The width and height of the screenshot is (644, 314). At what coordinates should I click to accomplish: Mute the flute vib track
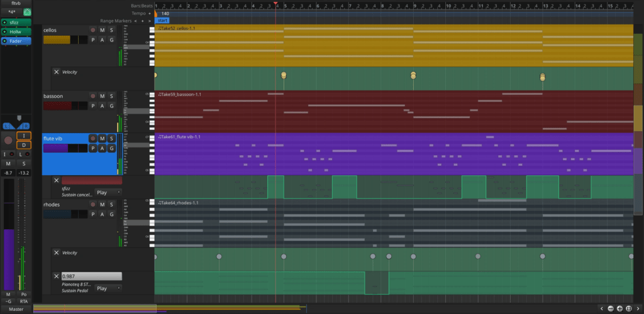103,139
